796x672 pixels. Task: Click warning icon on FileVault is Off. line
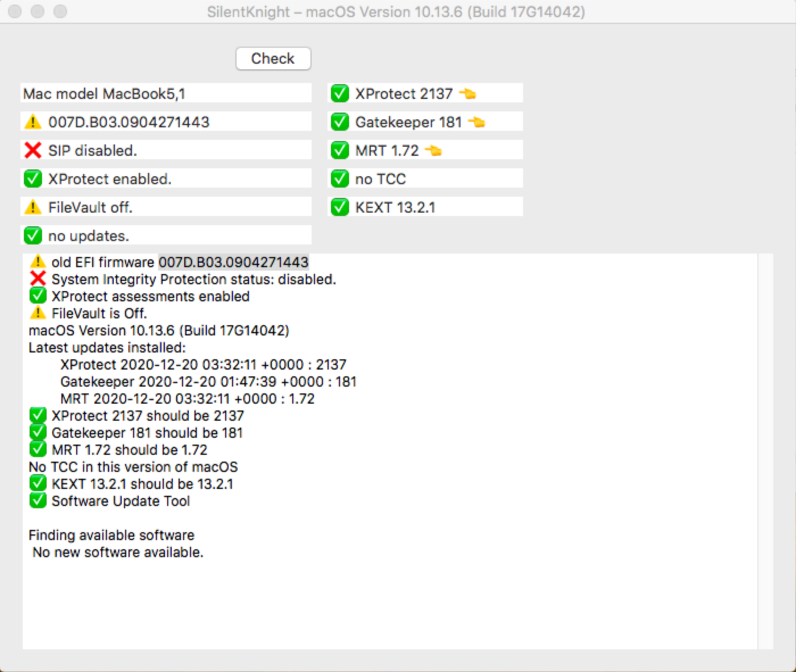[38, 313]
